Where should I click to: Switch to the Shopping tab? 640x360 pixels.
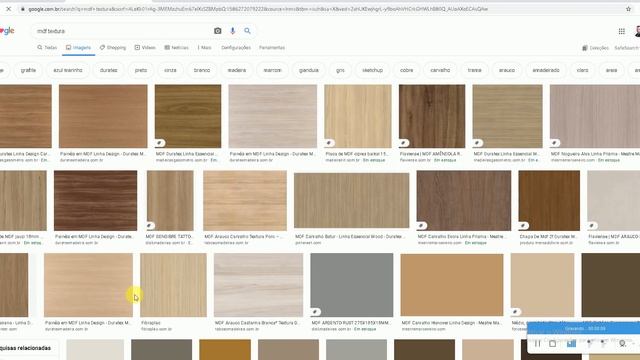tap(113, 48)
